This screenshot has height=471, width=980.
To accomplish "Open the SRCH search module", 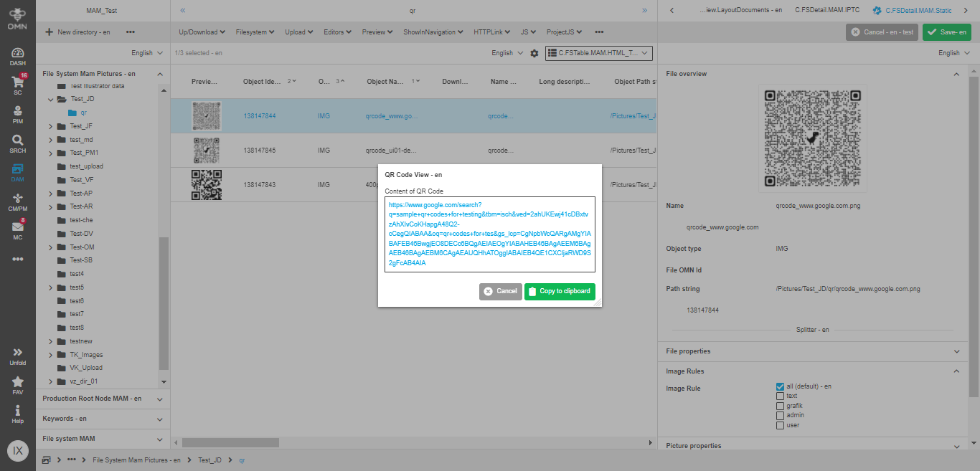I will coord(17,141).
